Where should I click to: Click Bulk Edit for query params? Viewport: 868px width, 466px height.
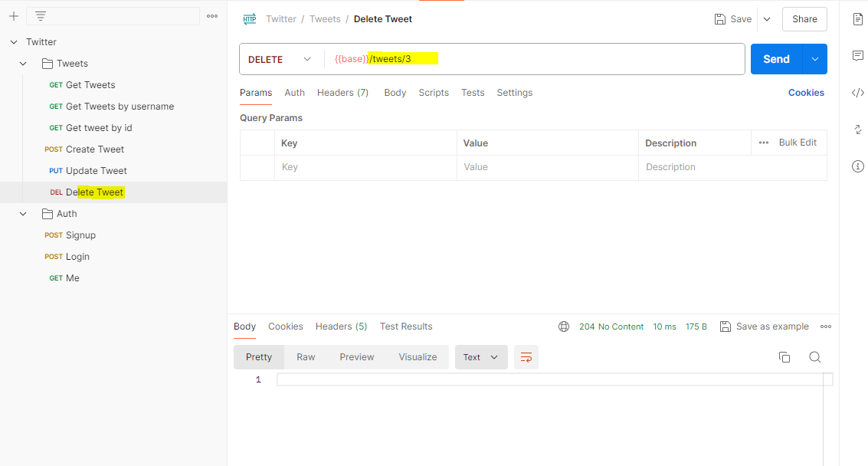(x=798, y=143)
